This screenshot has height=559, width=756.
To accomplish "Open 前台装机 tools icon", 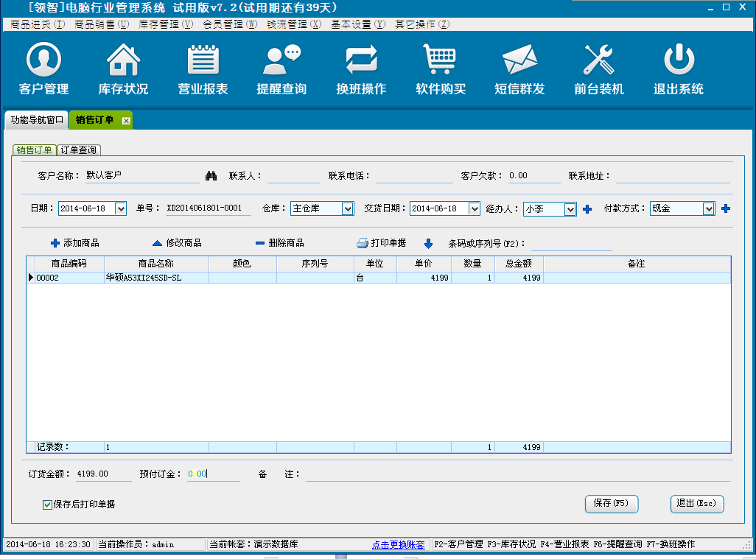I will tap(598, 60).
